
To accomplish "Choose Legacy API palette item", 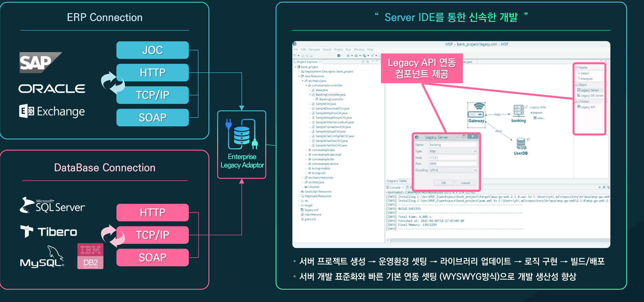I will click(586, 107).
